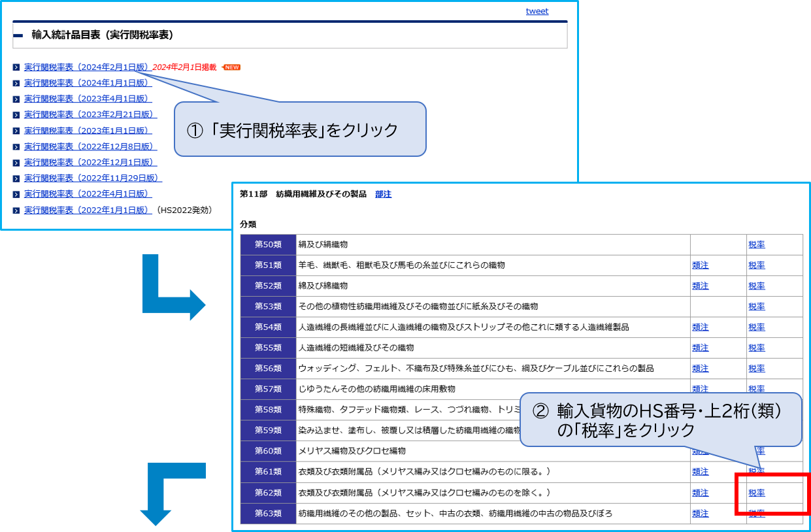
Task: Open 類注 for 第52類 綿及び綿織物
Action: coord(700,286)
